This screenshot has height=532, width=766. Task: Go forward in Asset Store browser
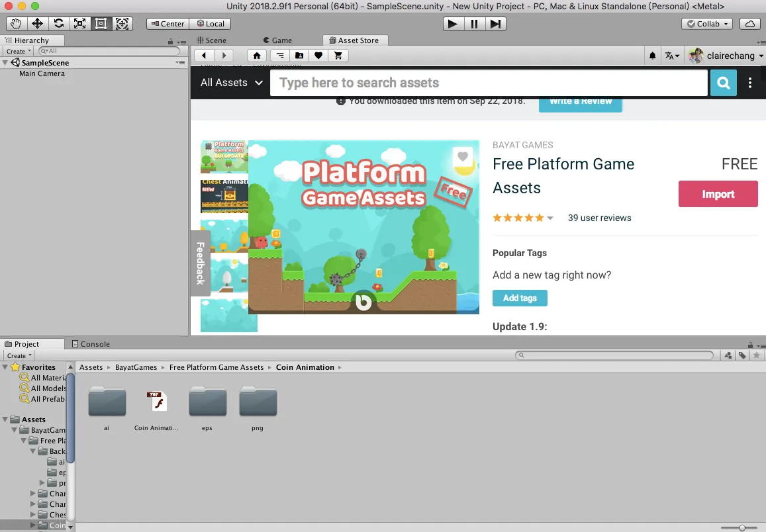(224, 56)
